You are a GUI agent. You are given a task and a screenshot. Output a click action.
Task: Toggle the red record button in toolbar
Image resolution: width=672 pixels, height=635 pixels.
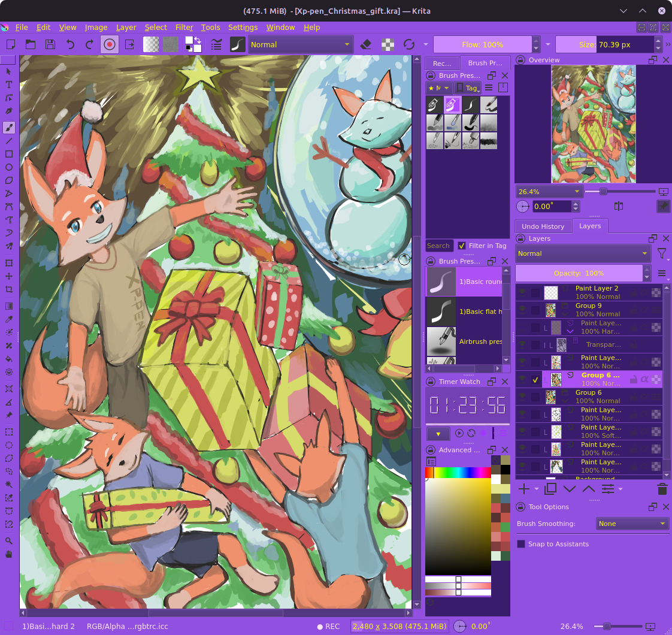click(109, 44)
